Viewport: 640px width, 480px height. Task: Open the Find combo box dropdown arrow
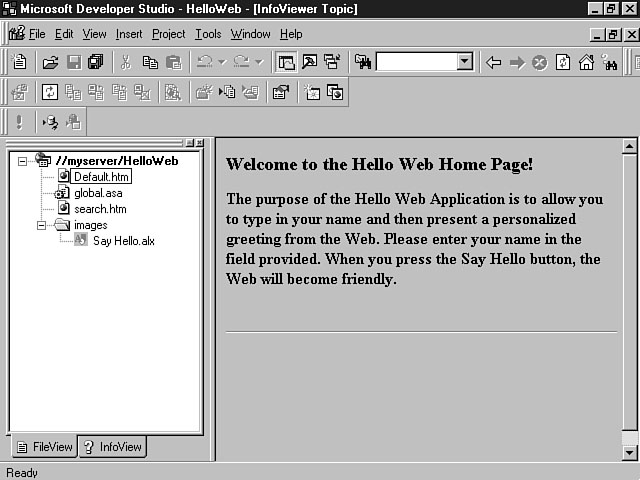click(x=464, y=62)
